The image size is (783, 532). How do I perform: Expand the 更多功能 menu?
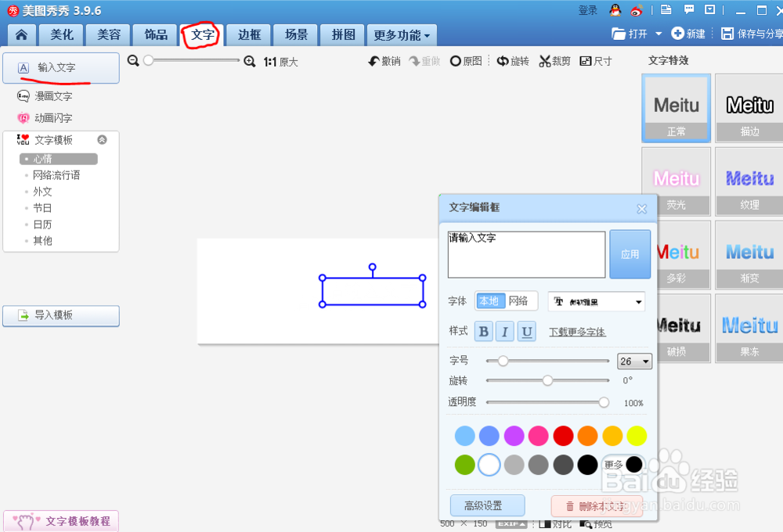(x=401, y=34)
